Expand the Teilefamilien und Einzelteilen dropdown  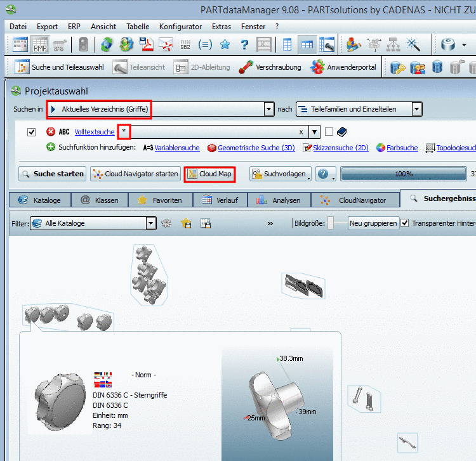tap(416, 109)
